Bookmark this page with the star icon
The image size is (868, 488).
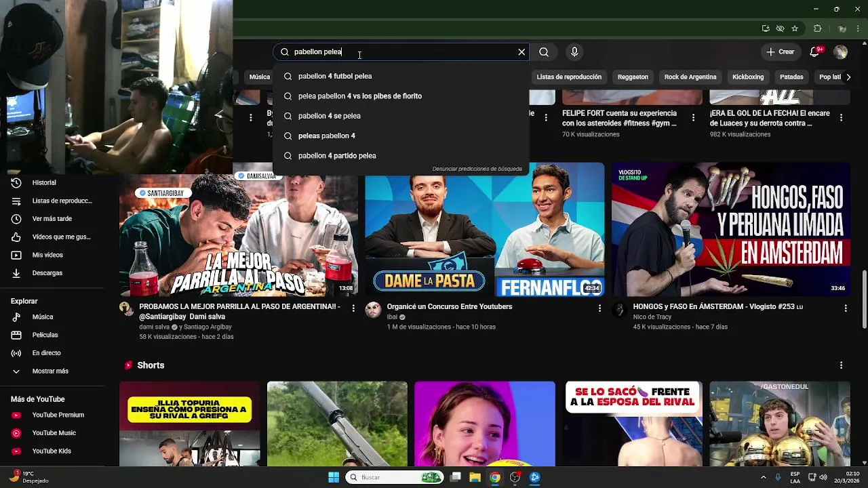pyautogui.click(x=795, y=28)
